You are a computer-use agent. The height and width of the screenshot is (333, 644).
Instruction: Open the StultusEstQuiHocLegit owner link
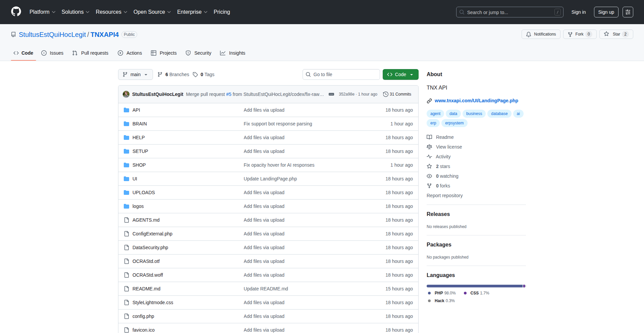[52, 35]
